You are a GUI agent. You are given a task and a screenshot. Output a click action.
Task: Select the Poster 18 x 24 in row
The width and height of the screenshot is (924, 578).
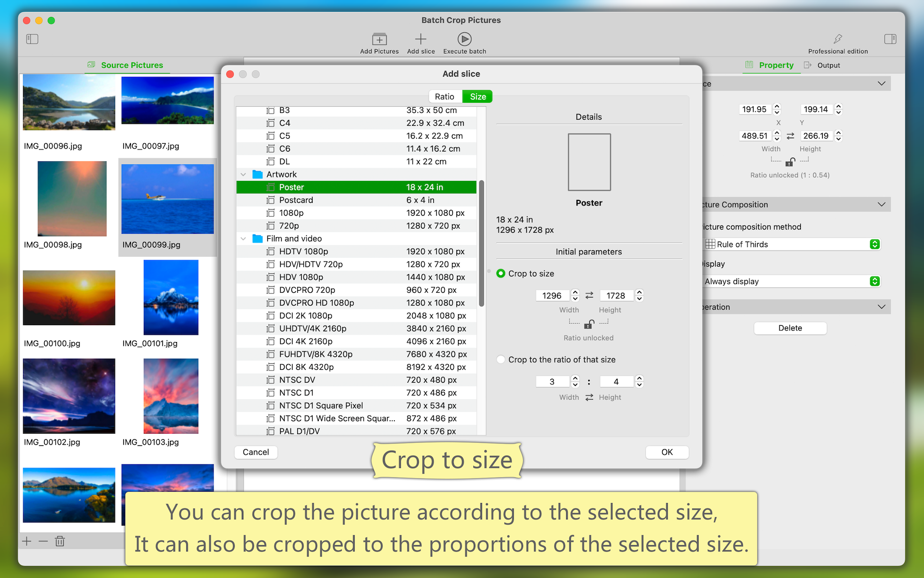356,187
